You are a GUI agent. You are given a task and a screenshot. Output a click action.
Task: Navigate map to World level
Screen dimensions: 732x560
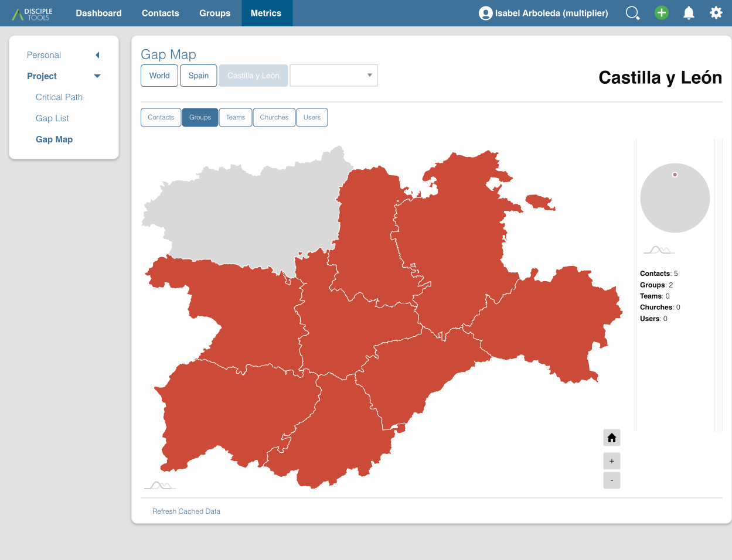click(159, 76)
